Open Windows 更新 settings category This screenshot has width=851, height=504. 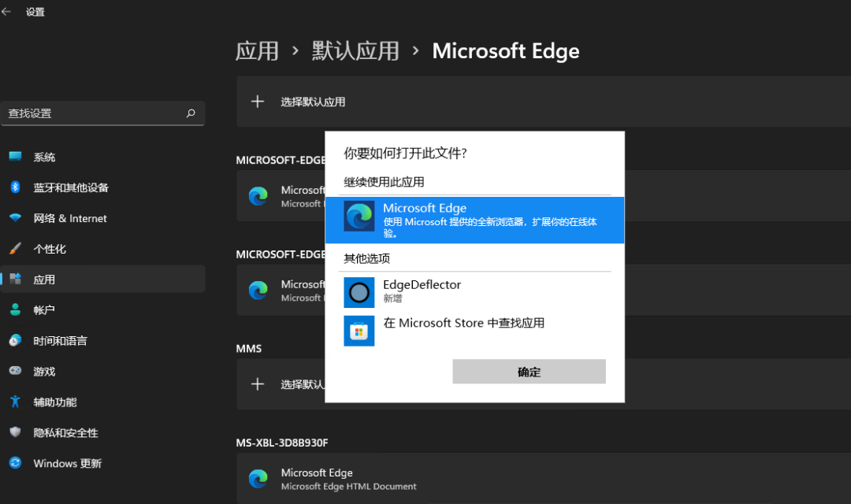pyautogui.click(x=102, y=463)
